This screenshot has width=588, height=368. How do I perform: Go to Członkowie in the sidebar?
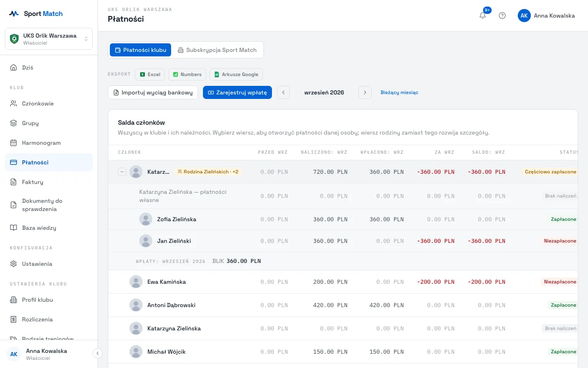49,103
